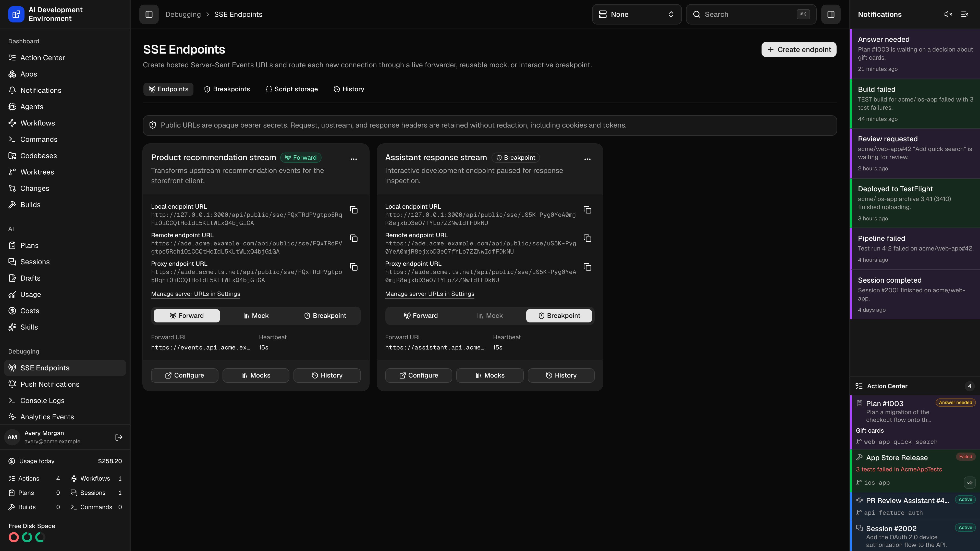
Task: Set Assistant response stream to Forward mode
Action: click(420, 316)
